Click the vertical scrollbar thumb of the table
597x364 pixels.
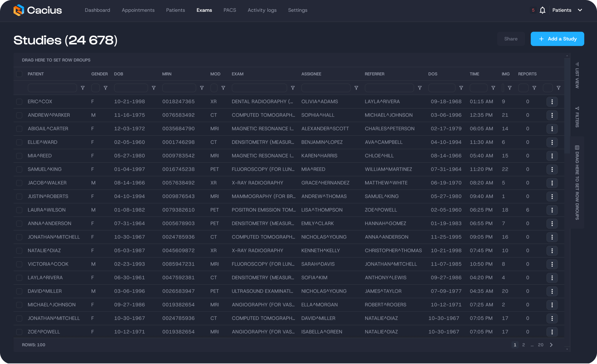(567, 105)
